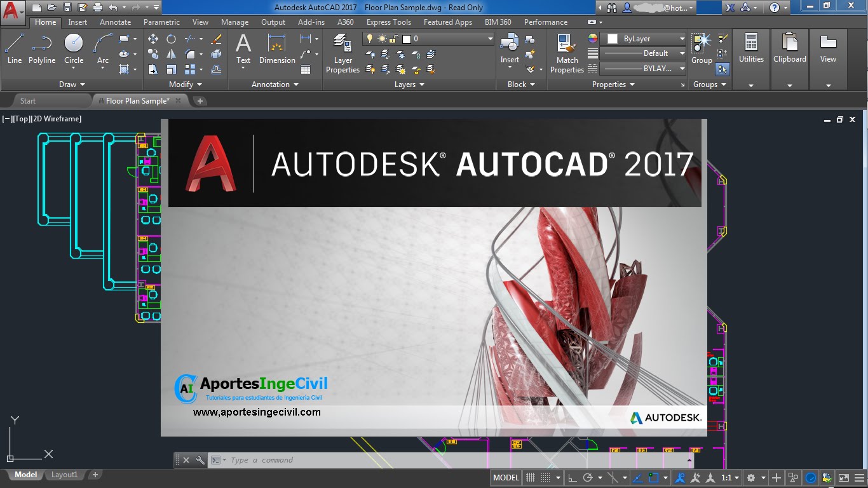
Task: Click the object color wheel icon
Action: 592,38
